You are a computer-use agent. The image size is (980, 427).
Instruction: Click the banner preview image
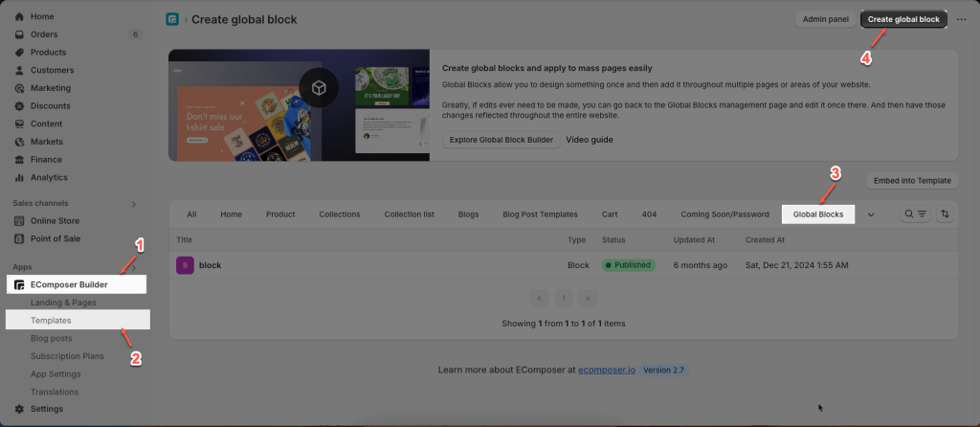(x=299, y=105)
